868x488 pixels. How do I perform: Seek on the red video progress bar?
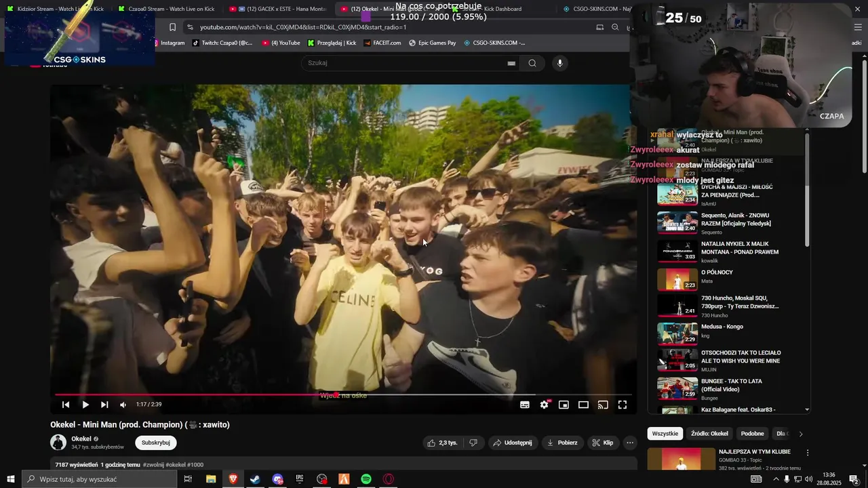pos(342,394)
